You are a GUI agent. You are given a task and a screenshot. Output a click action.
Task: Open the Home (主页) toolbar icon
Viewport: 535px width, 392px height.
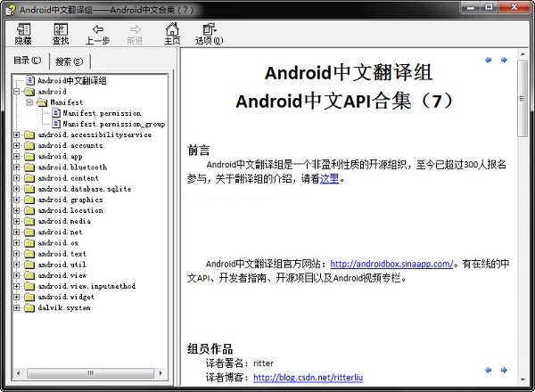(172, 29)
